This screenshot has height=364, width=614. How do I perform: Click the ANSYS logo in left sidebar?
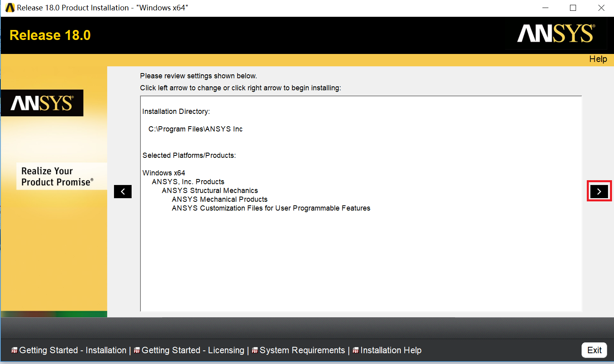coord(42,103)
